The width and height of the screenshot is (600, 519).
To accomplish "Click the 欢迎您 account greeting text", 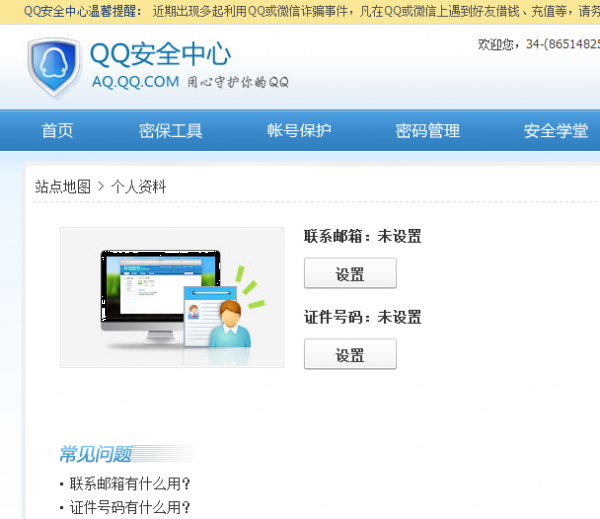I will pos(539,44).
